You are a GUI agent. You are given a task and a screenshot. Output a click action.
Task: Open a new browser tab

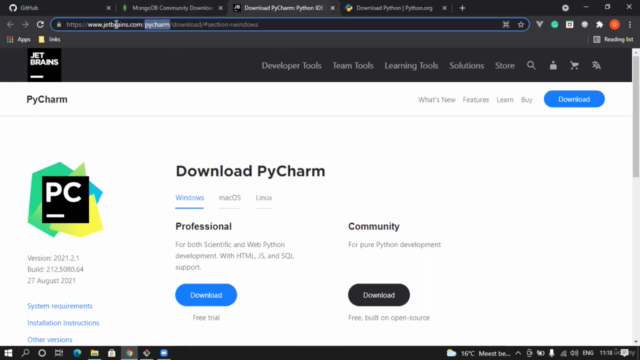[x=462, y=8]
